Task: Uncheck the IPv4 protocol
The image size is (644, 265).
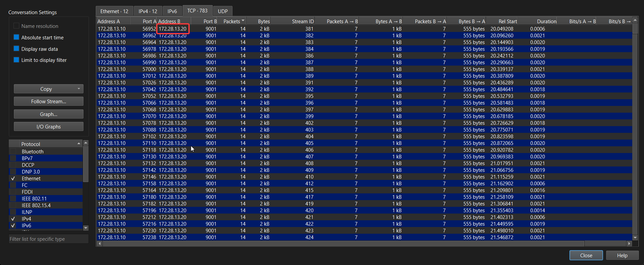Action: coord(13,219)
